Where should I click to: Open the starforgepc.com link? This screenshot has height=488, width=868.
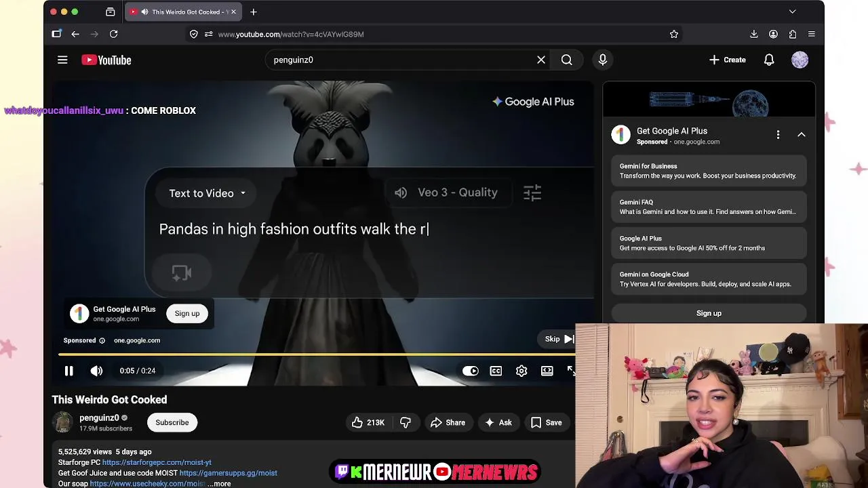coord(157,462)
